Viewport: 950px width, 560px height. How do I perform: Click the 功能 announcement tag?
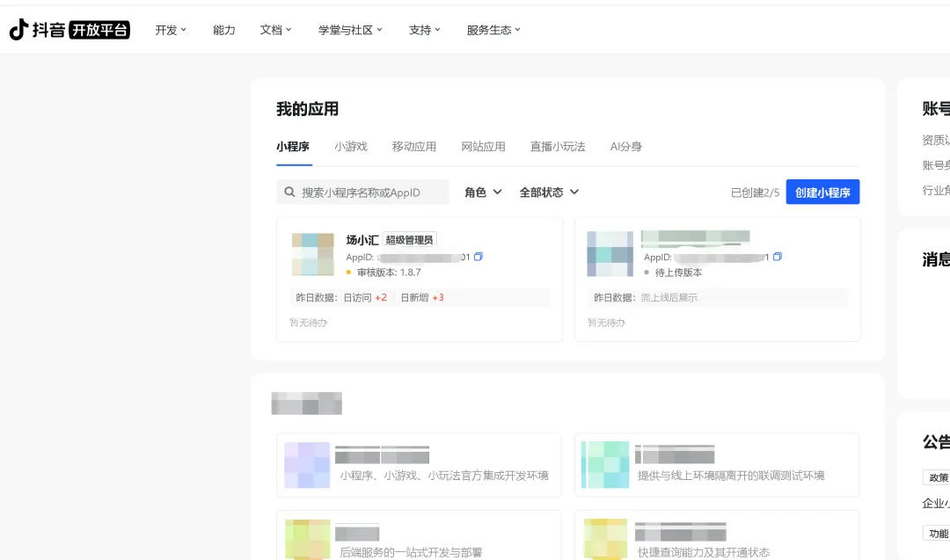tap(937, 533)
